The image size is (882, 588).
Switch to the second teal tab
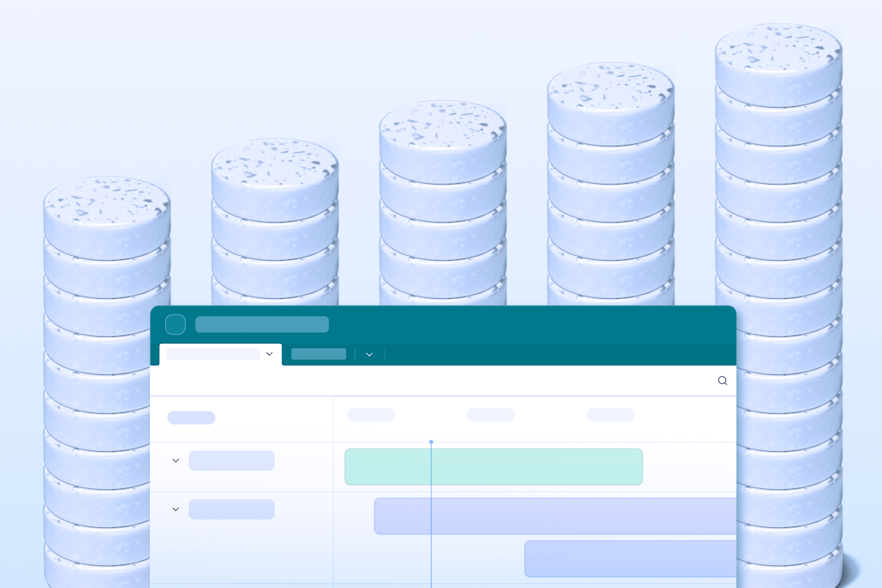pyautogui.click(x=318, y=354)
